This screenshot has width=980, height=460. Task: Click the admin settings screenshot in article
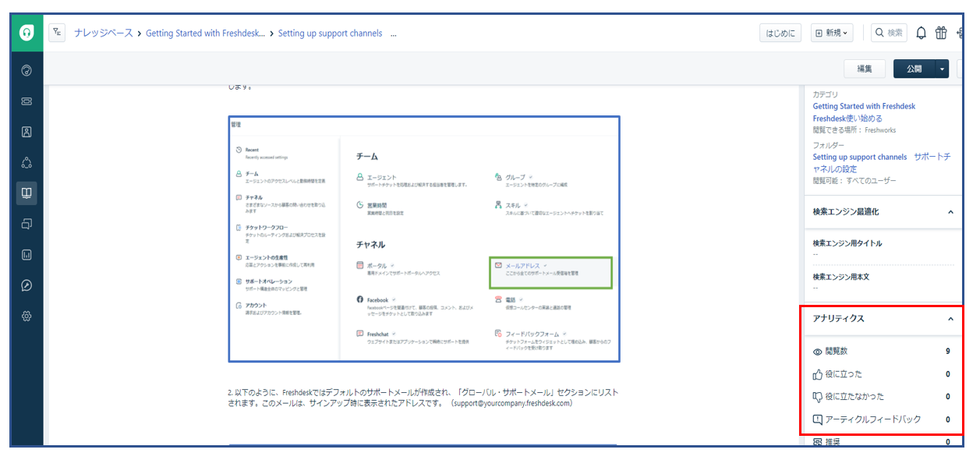[424, 239]
